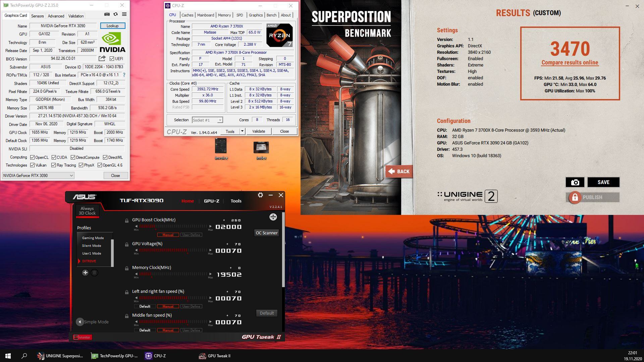The width and height of the screenshot is (644, 362).
Task: Open the Monitor panel in GPU Tweak
Action: coord(82,337)
